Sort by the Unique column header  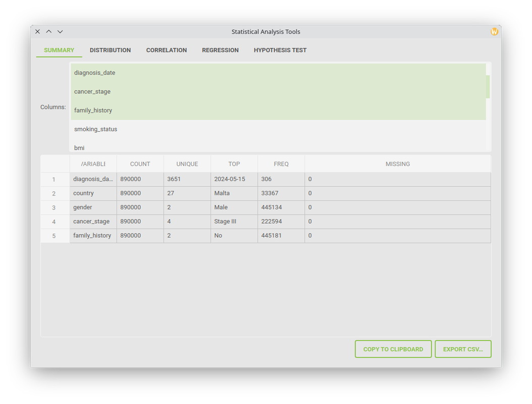point(187,164)
